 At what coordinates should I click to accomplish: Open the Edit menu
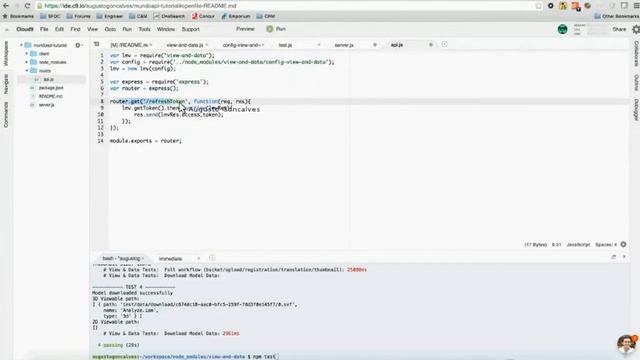59,29
